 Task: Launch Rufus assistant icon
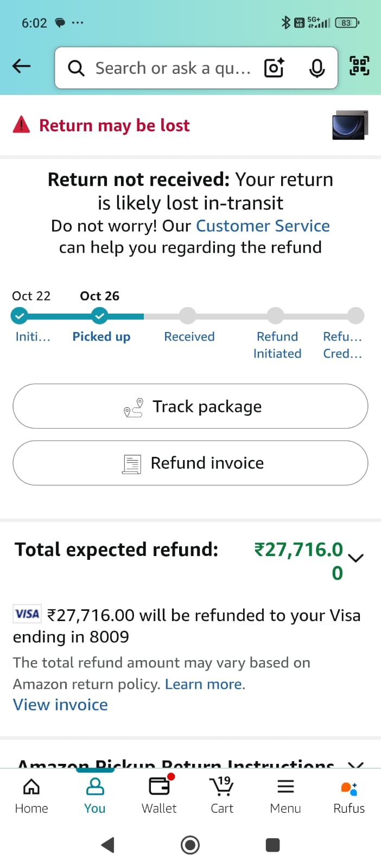click(x=349, y=796)
